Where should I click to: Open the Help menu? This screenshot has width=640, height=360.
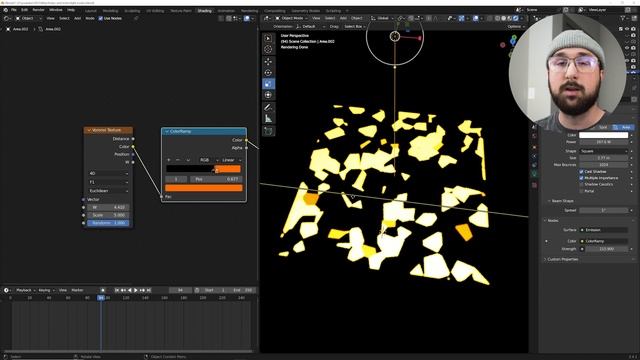pyautogui.click(x=71, y=10)
